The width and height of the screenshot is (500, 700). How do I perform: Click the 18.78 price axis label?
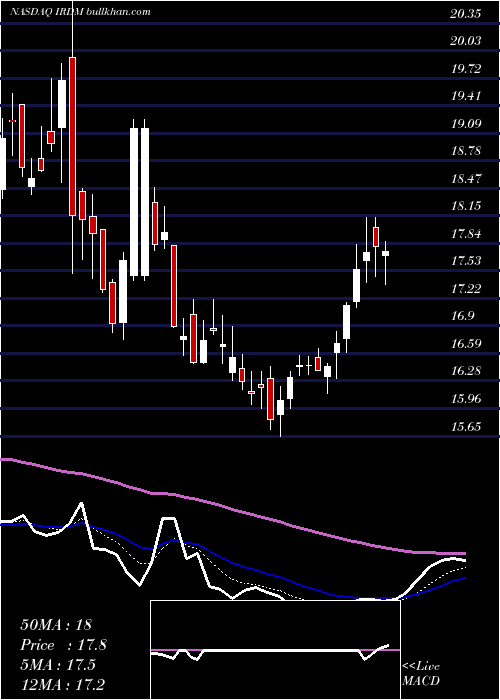[x=466, y=151]
